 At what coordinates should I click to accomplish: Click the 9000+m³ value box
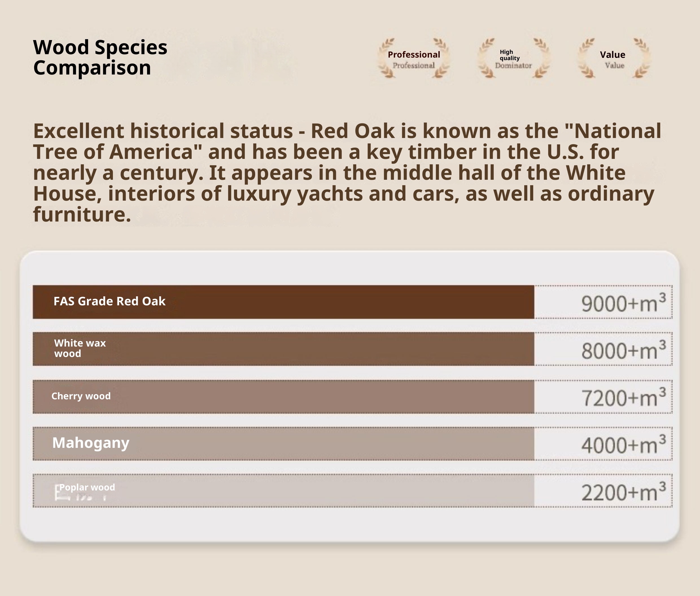point(603,302)
